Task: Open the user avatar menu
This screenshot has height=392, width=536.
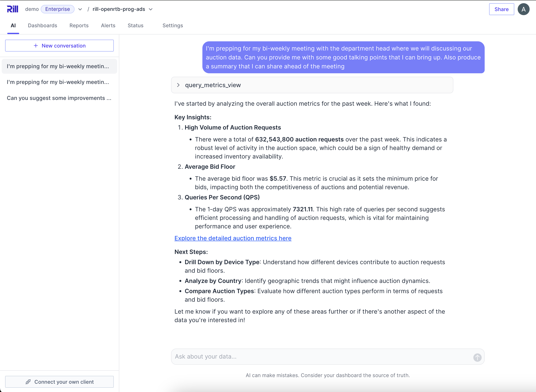Action: (x=523, y=9)
